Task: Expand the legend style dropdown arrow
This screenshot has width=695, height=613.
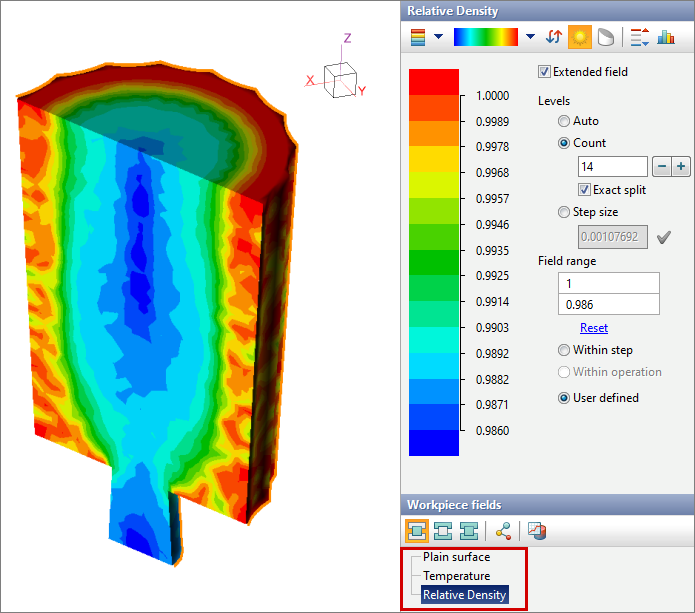Action: point(438,38)
